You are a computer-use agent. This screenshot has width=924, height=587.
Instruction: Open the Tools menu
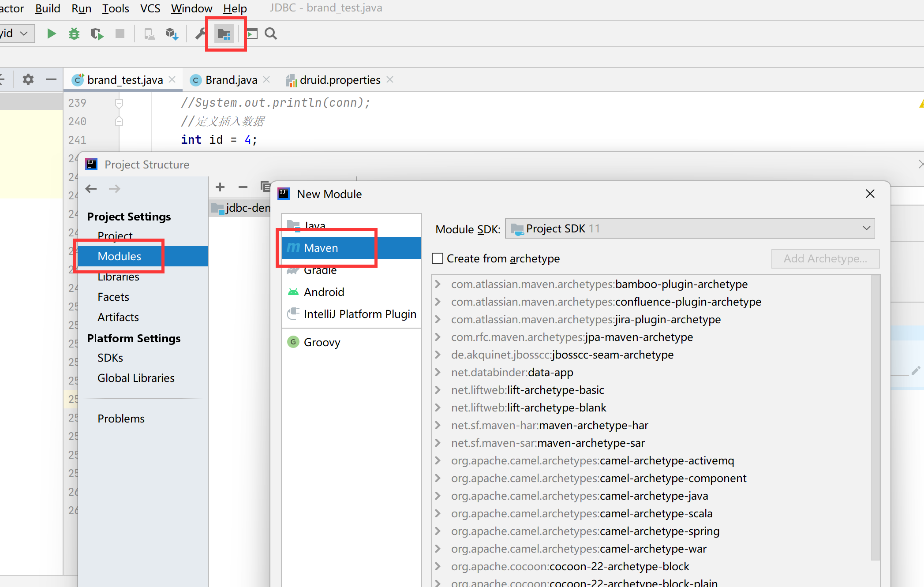tap(116, 8)
